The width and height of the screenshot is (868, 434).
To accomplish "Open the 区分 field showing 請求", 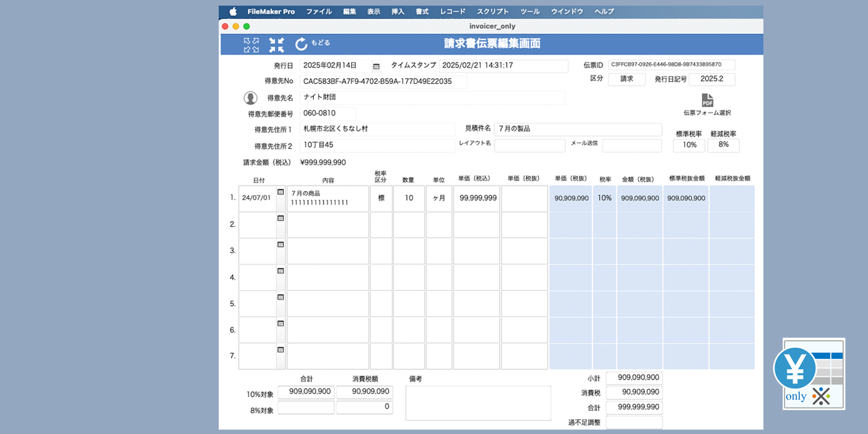I will pyautogui.click(x=626, y=79).
